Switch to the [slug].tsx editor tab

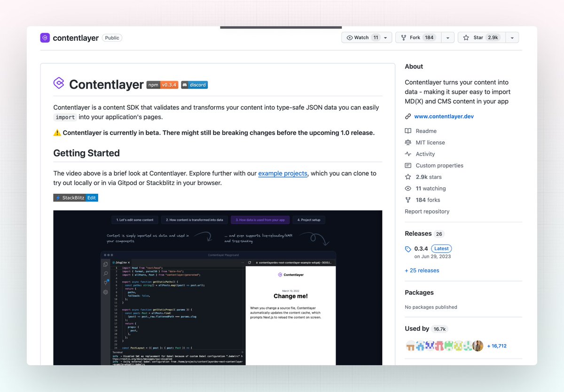(x=120, y=262)
